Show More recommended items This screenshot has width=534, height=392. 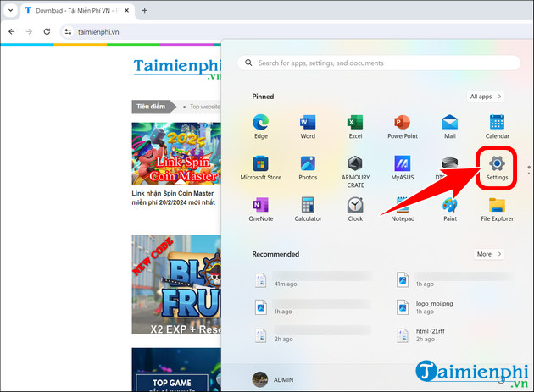click(489, 254)
